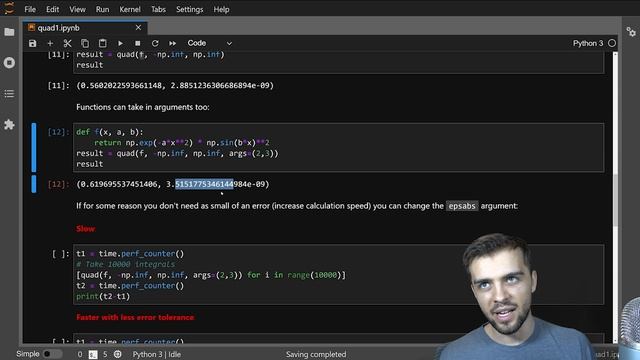Copy the selected cells icon
This screenshot has height=360, width=640.
click(x=85, y=43)
